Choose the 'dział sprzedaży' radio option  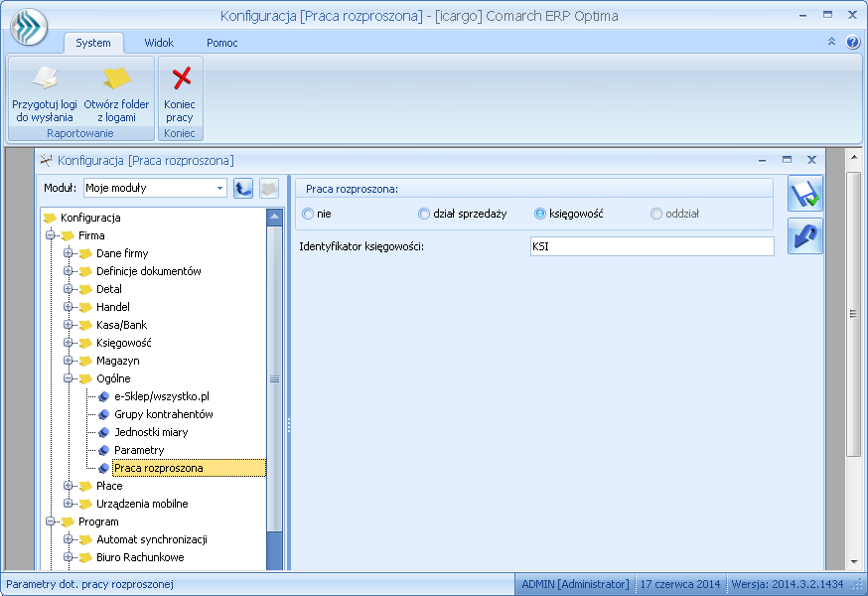point(424,214)
